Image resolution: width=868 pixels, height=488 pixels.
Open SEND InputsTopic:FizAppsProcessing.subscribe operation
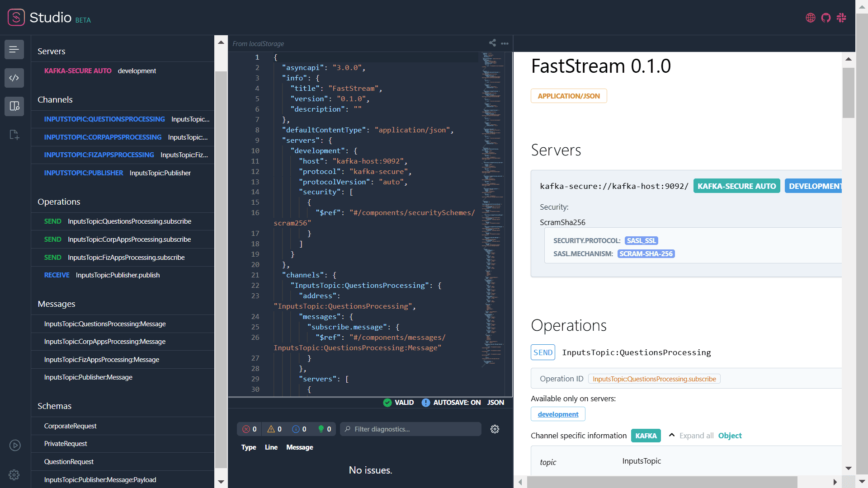tap(123, 258)
